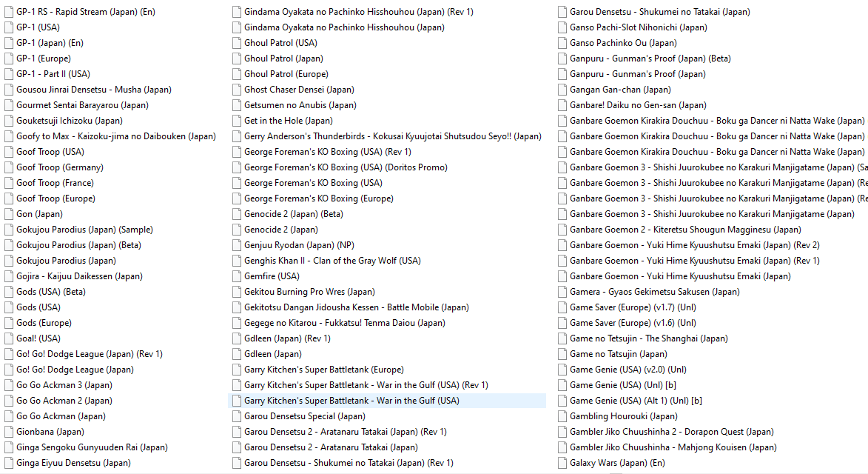Select Ganpuru - Gunman's Proof (Japan) (Beta)
This screenshot has height=474, width=868.
[650, 59]
